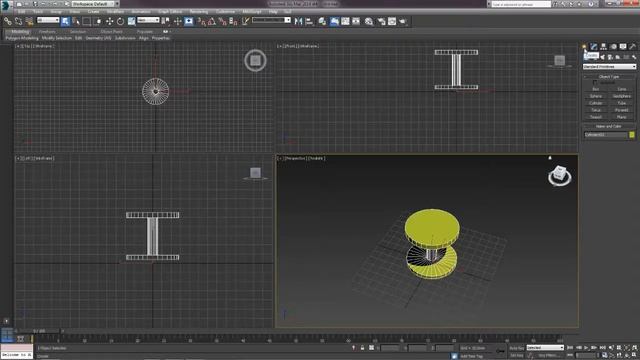Open the Material Editor
The image size is (640, 360).
click(x=369, y=21)
